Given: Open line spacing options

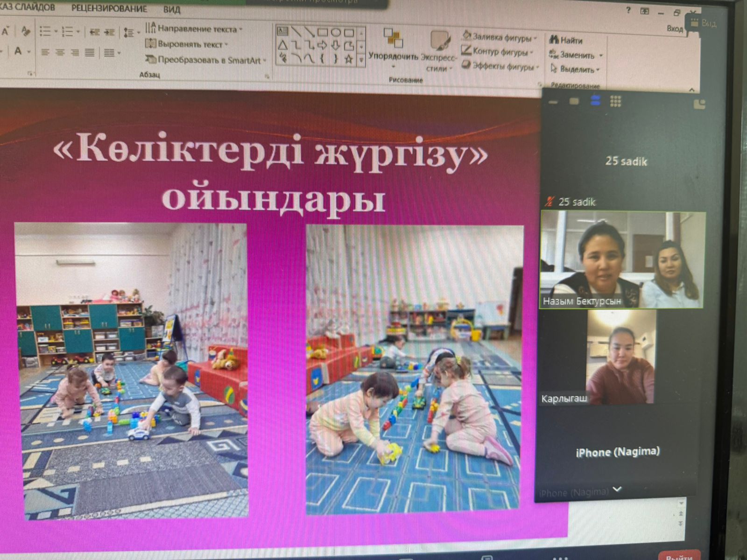Looking at the screenshot, I should 131,33.
